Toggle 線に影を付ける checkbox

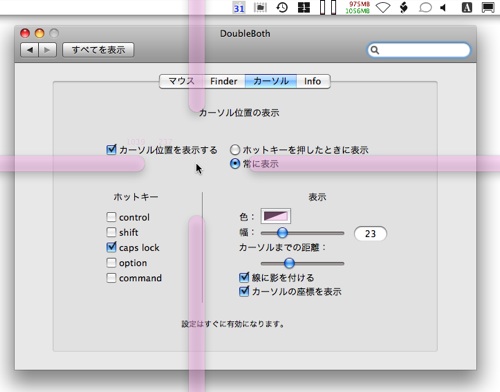244,277
